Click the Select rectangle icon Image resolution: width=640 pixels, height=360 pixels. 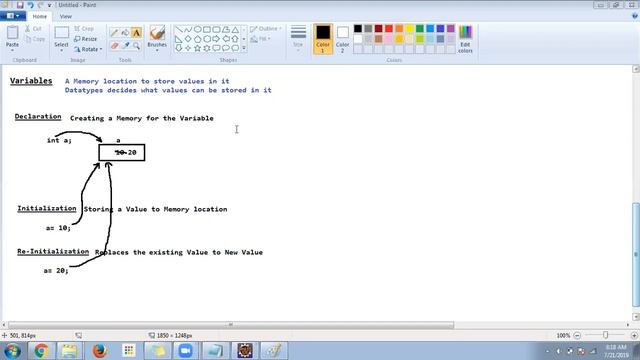coord(61,33)
